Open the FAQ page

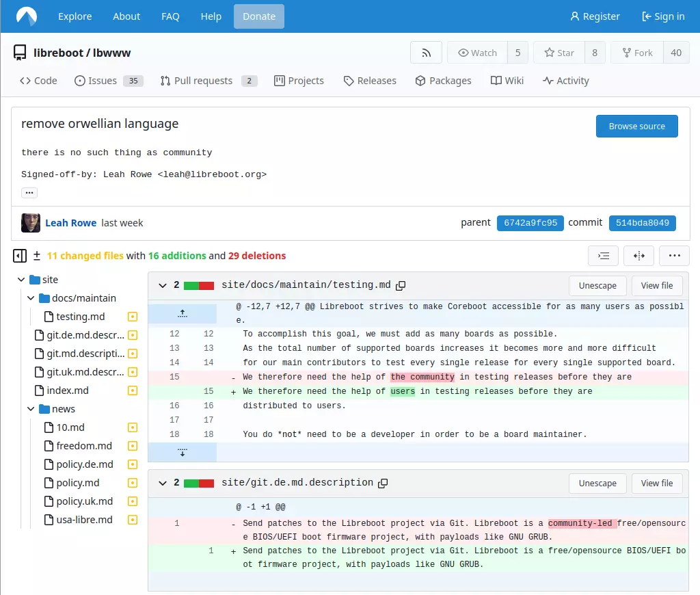point(170,16)
